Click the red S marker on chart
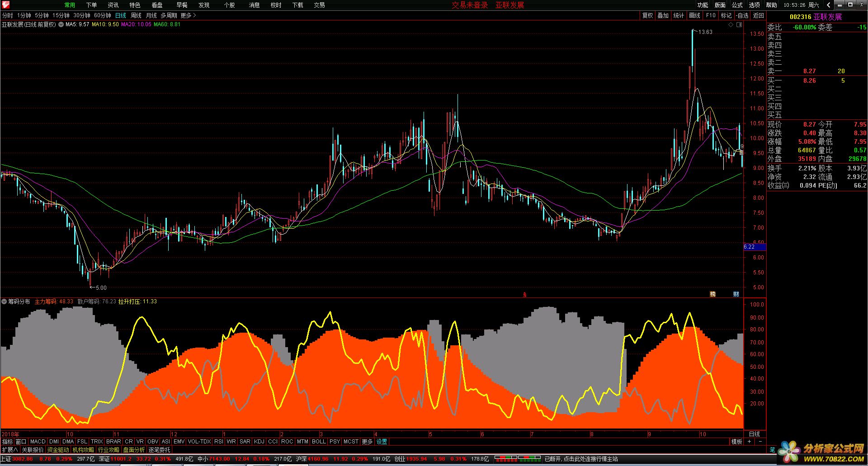 [524, 295]
